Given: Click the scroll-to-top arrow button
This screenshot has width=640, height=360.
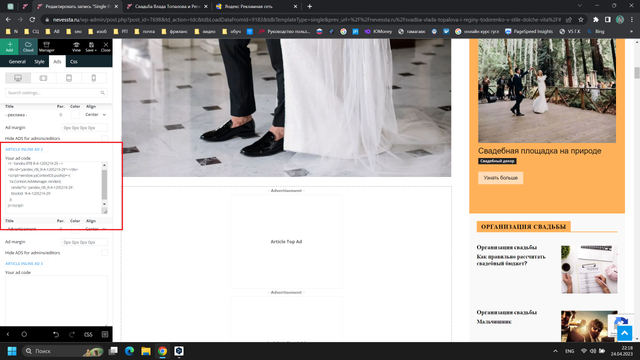Looking at the screenshot, I should coord(624,333).
